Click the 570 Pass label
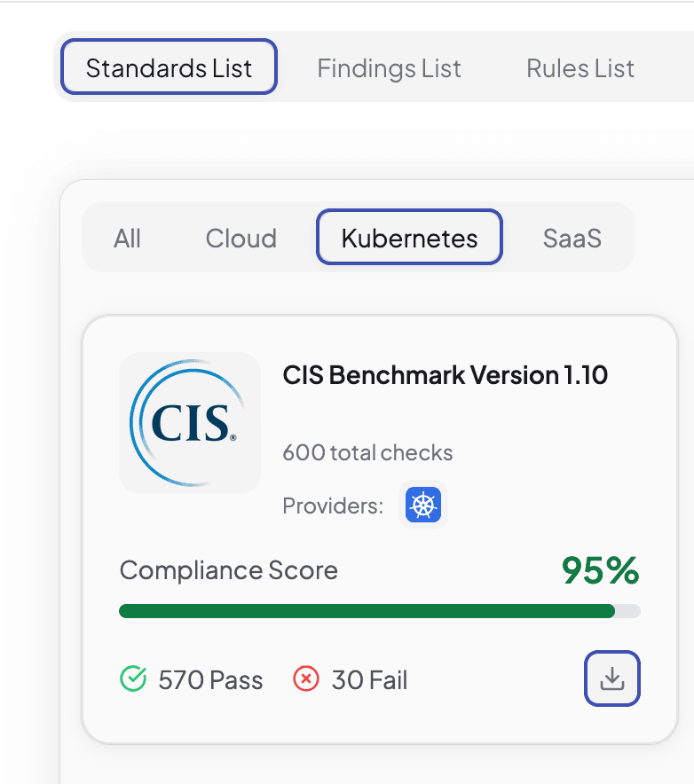This screenshot has height=784, width=694. pos(210,678)
